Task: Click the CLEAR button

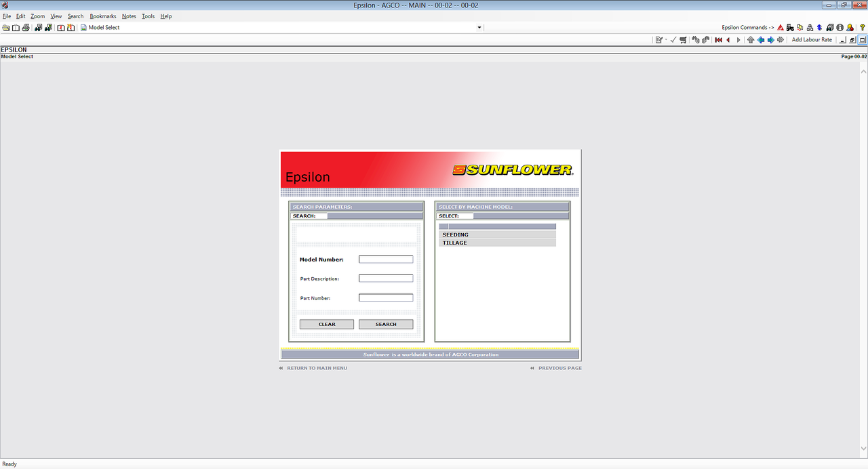Action: [327, 324]
